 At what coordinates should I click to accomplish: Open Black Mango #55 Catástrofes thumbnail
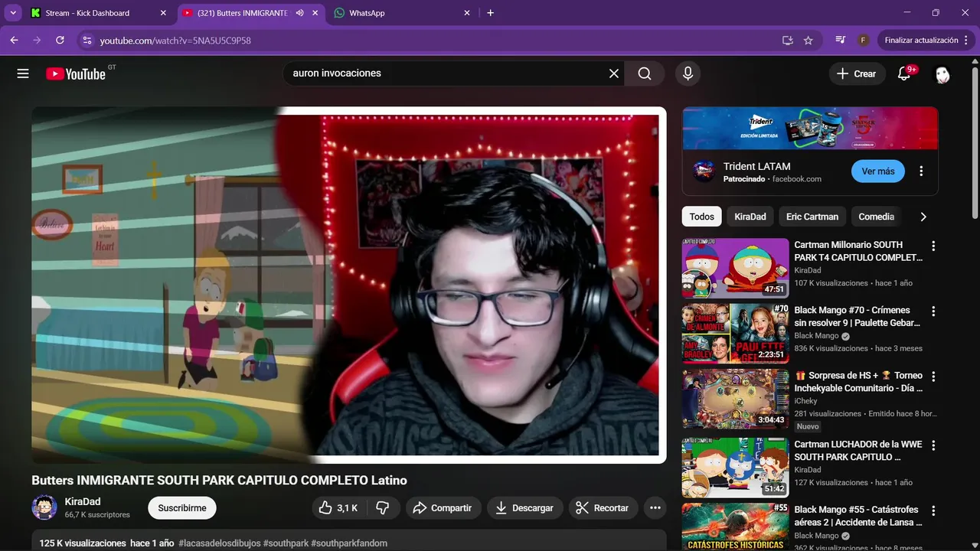[735, 527]
